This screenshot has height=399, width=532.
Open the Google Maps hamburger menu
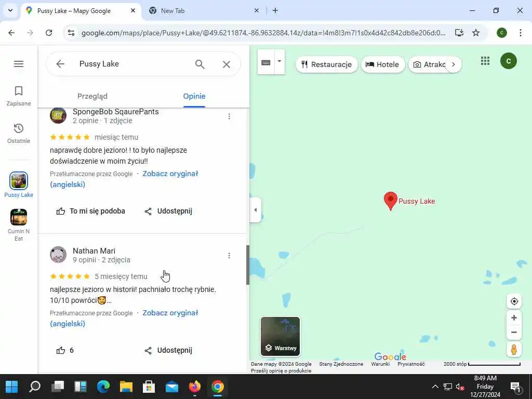point(19,64)
